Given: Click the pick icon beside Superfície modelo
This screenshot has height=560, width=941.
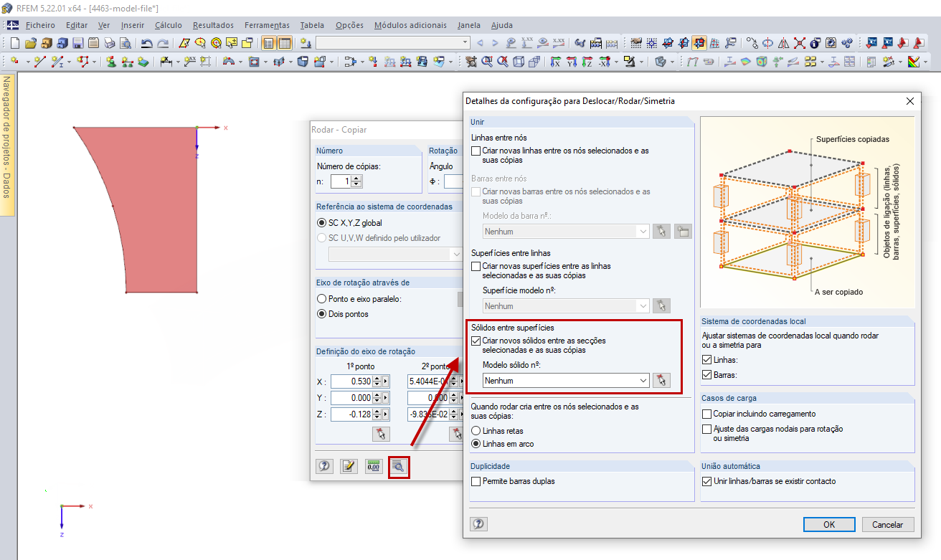Looking at the screenshot, I should tap(661, 306).
